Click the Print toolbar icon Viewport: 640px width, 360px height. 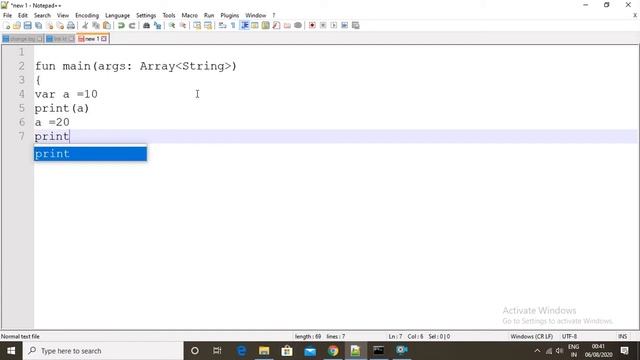click(71, 25)
